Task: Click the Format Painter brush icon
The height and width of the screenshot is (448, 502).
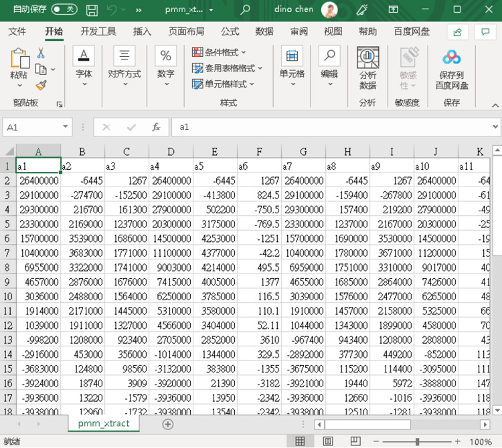Action: tap(41, 85)
